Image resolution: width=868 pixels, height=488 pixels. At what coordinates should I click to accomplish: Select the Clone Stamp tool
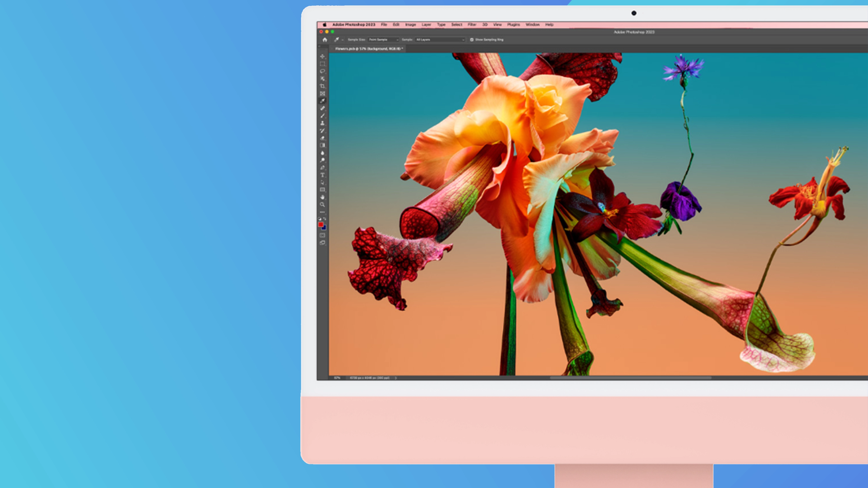pos(322,123)
